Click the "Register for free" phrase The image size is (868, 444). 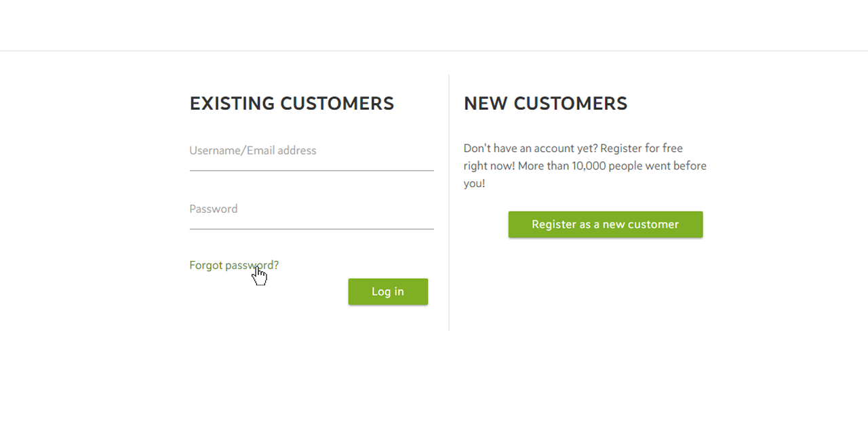(x=642, y=148)
